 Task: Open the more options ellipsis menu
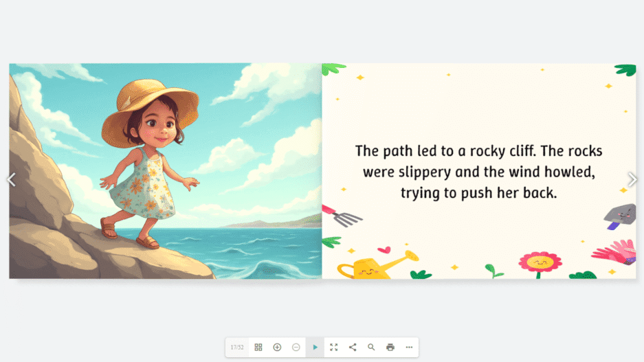click(x=409, y=347)
